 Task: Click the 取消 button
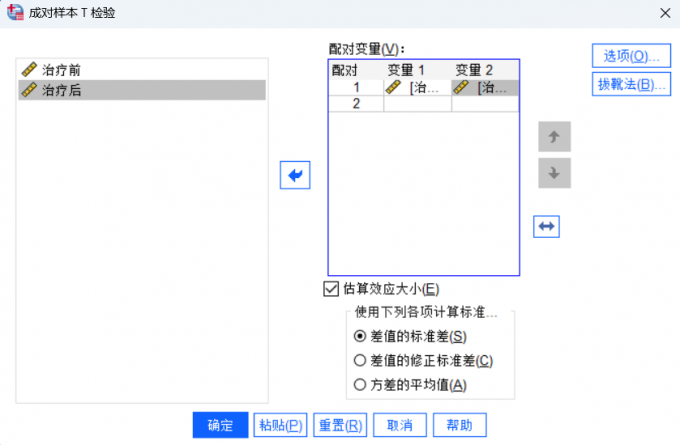400,425
